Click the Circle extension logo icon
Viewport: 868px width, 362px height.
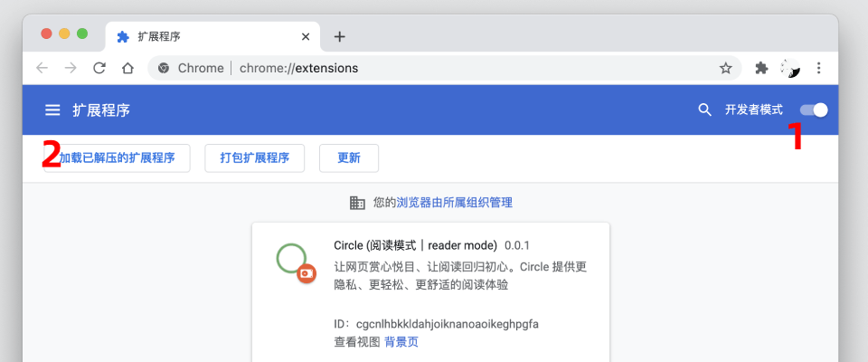[x=296, y=262]
